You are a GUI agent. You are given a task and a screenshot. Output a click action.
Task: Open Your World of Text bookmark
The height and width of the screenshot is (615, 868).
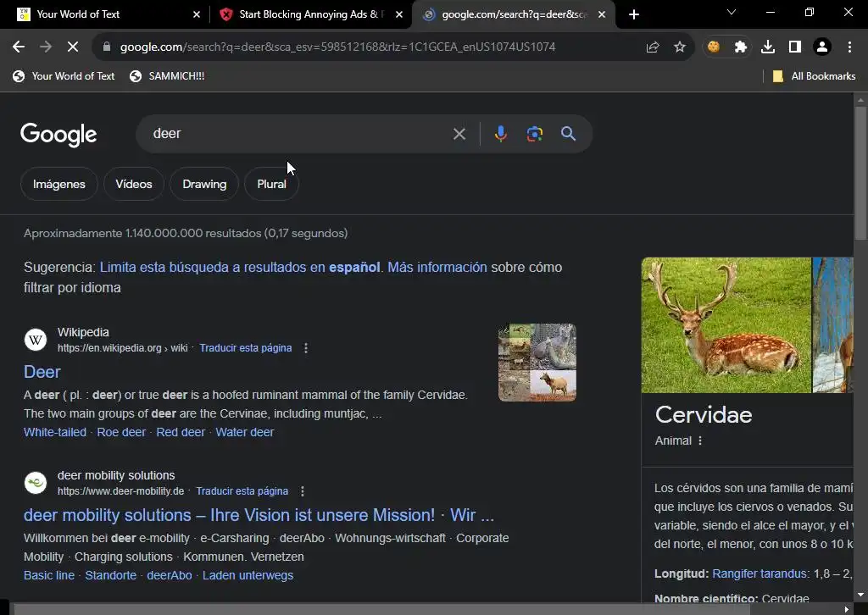(x=64, y=76)
